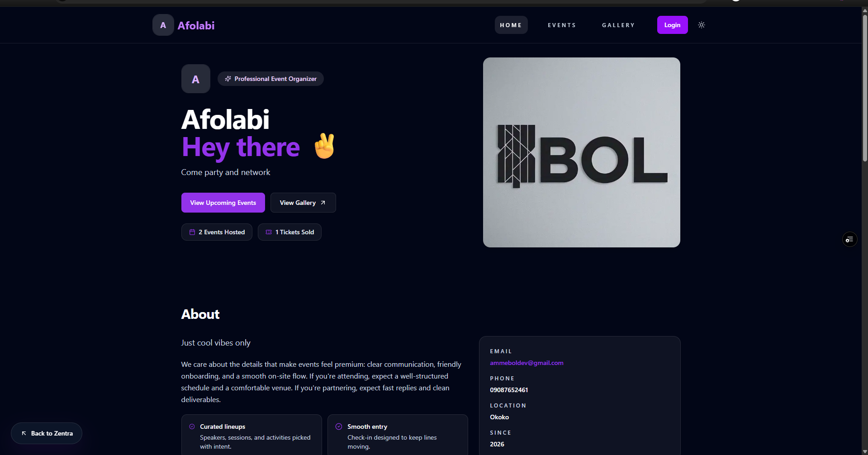Click the large 'A' avatar above heading

(x=196, y=79)
